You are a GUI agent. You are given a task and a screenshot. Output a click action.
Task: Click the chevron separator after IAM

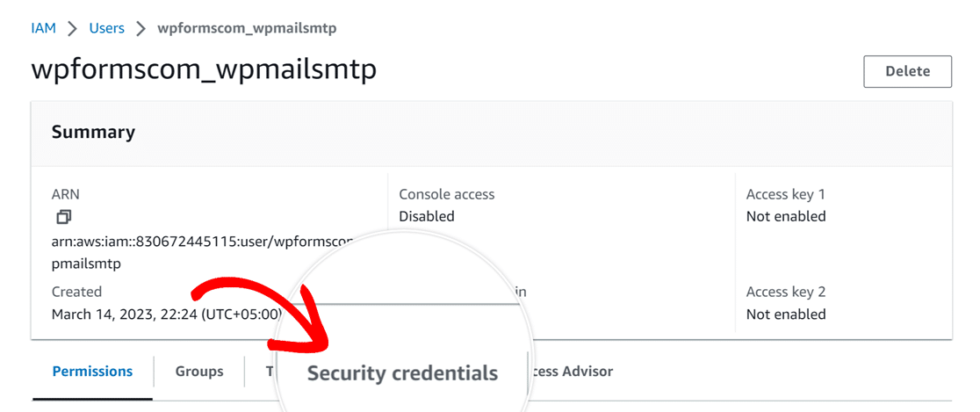73,29
